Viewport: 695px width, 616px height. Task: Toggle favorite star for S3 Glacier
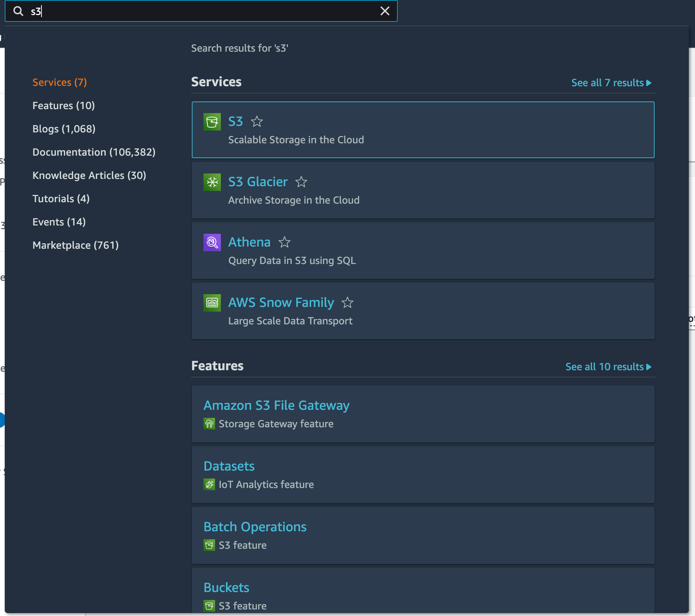tap(301, 182)
